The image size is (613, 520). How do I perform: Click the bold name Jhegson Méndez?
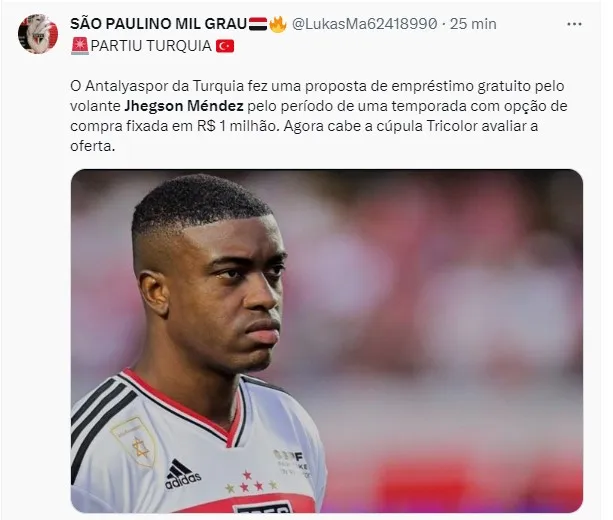coord(184,106)
